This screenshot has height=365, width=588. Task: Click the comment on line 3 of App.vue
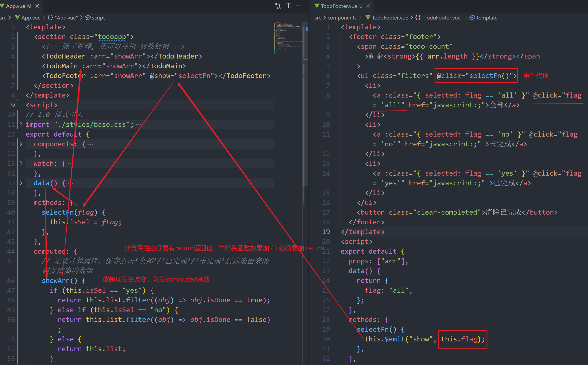[x=113, y=46]
